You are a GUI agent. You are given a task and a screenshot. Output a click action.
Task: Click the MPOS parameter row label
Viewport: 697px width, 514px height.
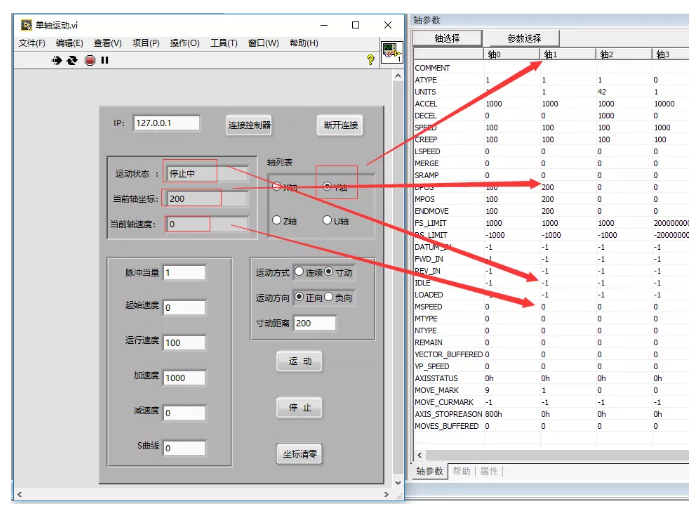(425, 199)
